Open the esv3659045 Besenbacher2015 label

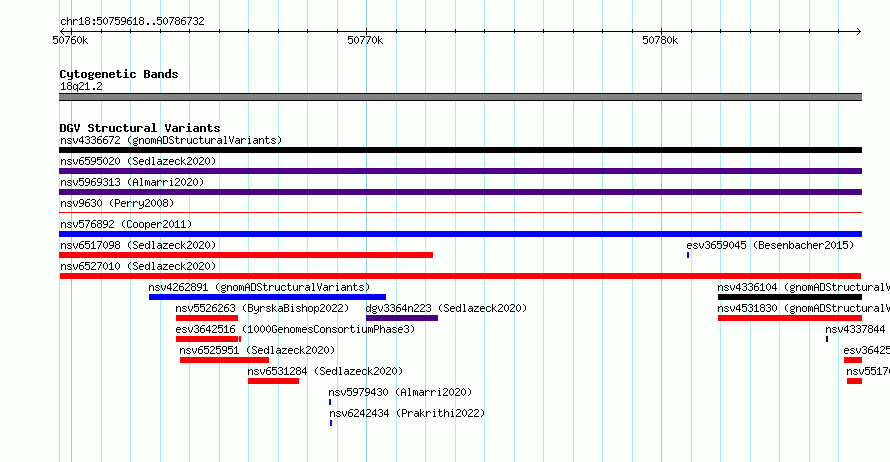[770, 245]
